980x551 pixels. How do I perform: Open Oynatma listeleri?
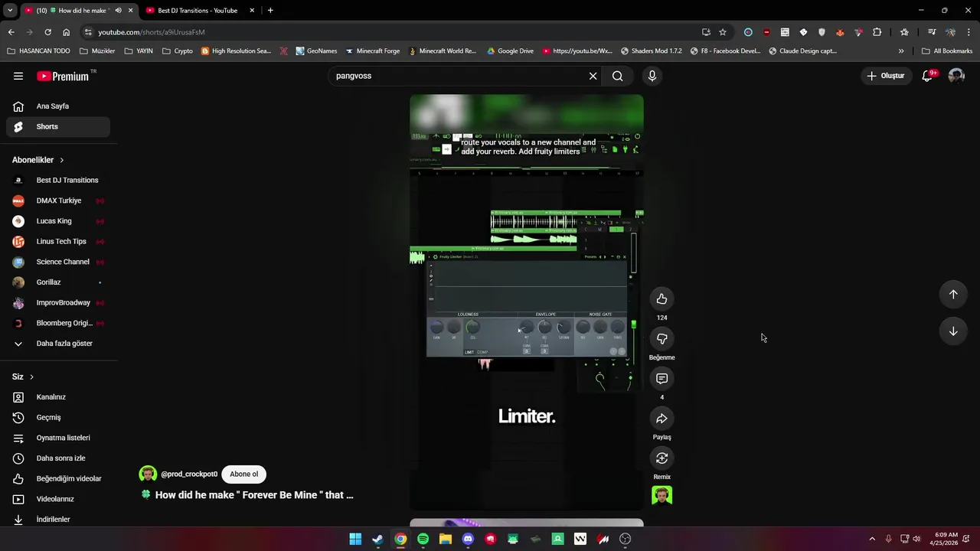[x=58, y=438]
